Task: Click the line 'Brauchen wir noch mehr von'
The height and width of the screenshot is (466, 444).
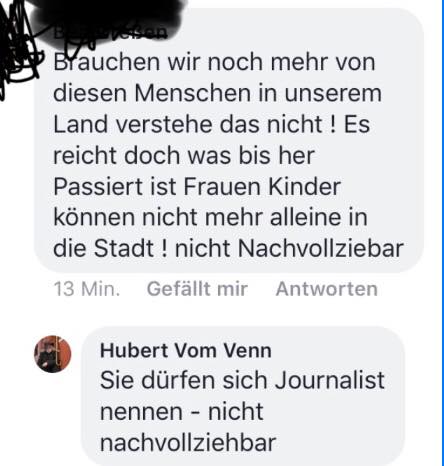Action: 214,62
